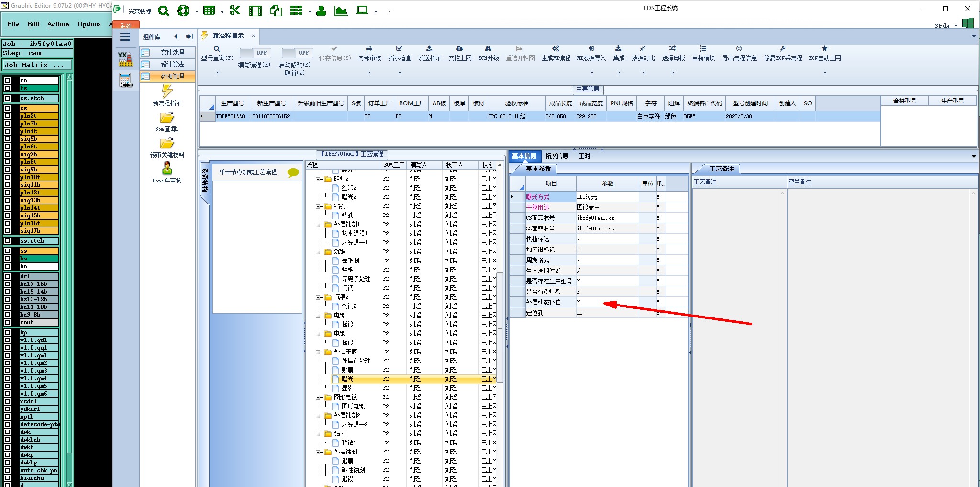Image resolution: width=980 pixels, height=487 pixels.
Task: Click the green scissors icon
Action: click(234, 11)
